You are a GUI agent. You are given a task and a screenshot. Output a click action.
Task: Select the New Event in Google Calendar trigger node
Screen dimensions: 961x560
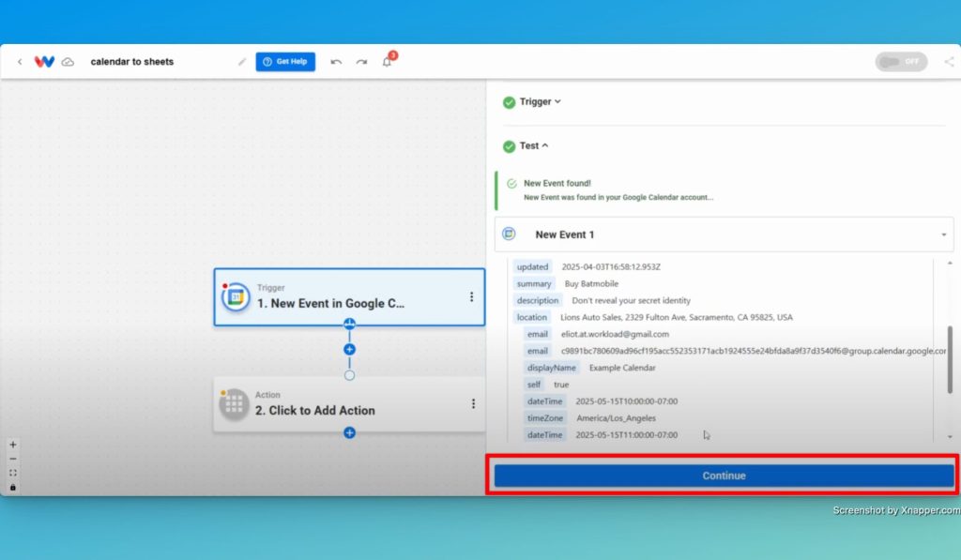pos(349,297)
